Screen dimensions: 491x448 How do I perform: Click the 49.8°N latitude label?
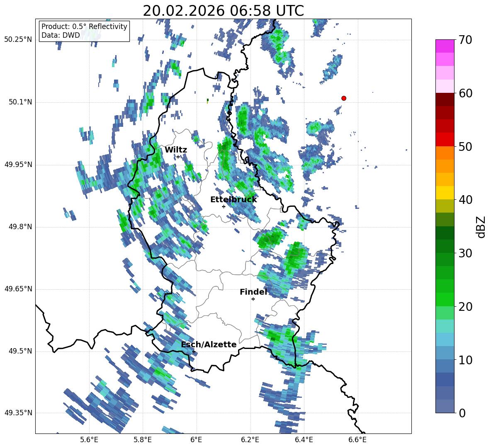[20, 227]
